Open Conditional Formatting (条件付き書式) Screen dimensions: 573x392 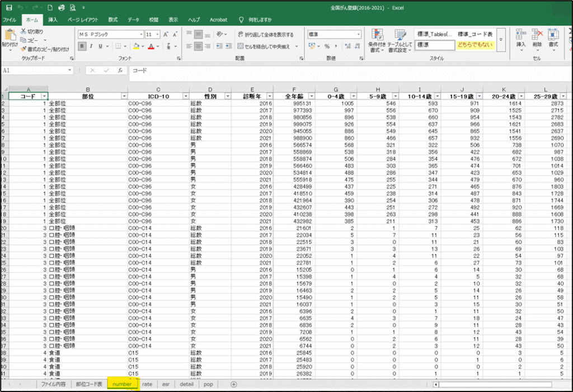coord(377,38)
